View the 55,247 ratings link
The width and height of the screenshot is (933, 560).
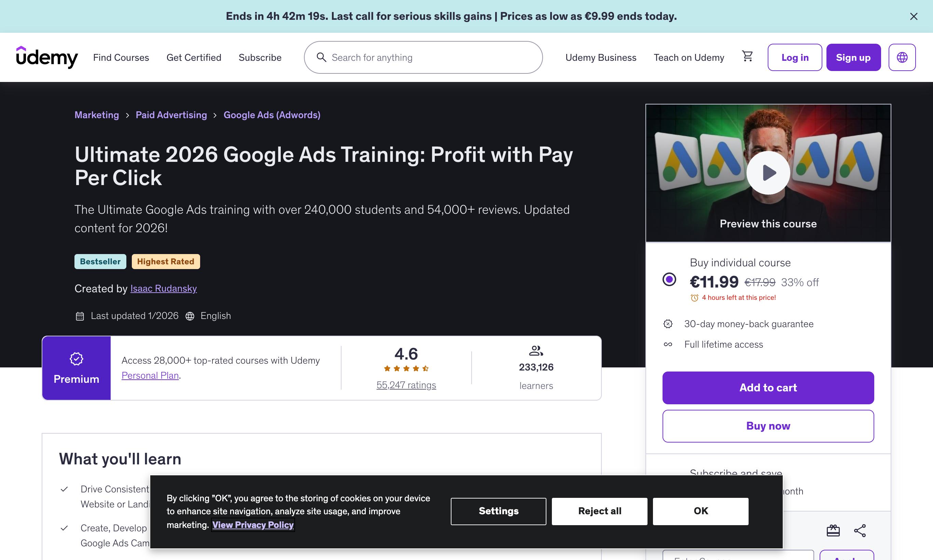point(406,385)
